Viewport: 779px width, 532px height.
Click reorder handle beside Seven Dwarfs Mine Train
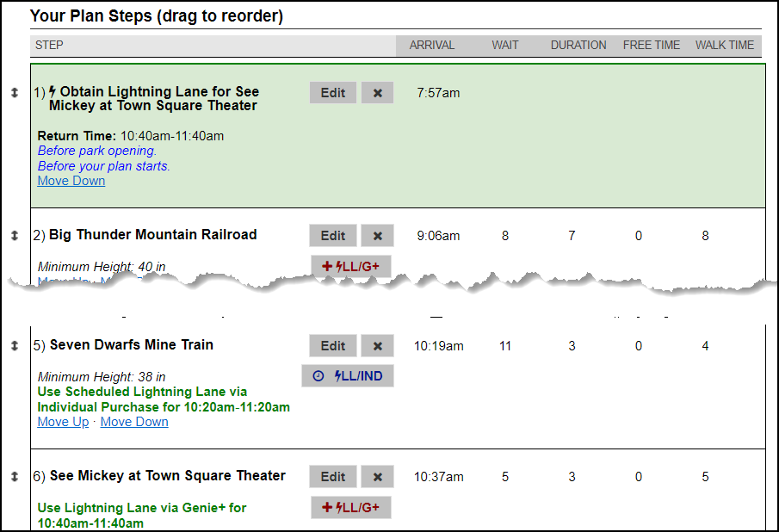point(15,346)
